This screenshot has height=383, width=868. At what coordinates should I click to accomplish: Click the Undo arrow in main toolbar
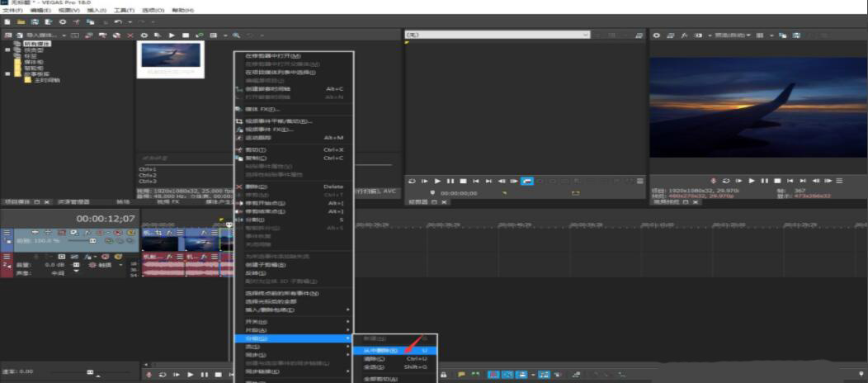click(x=119, y=21)
